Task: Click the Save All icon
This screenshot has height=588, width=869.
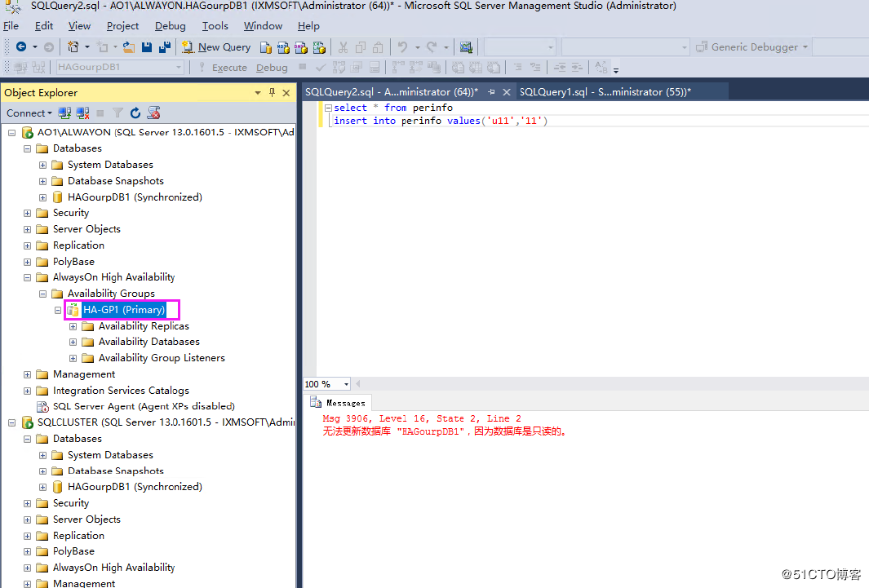Action: [x=165, y=47]
